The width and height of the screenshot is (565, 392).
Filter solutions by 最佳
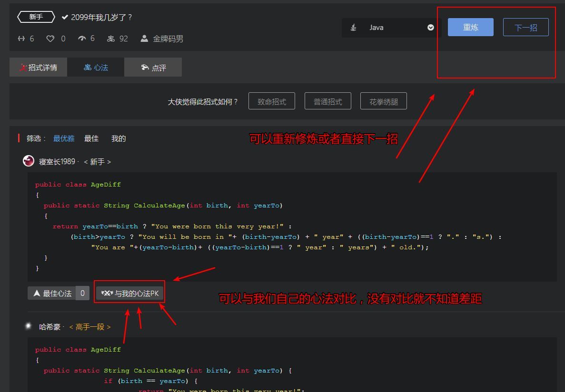pos(91,138)
